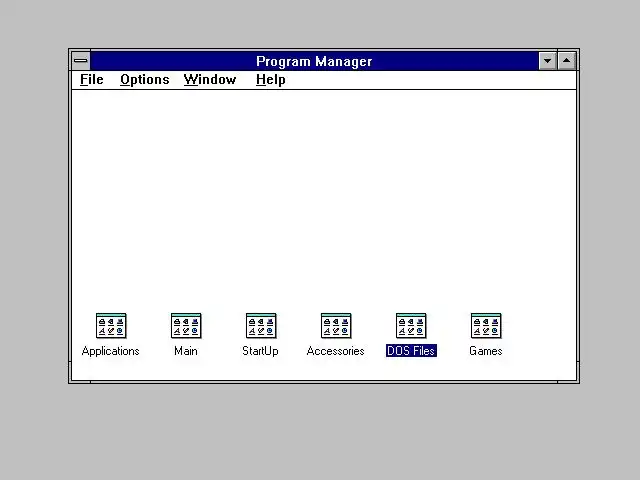This screenshot has width=640, height=480.
Task: Select the Main program group icon
Action: [186, 326]
